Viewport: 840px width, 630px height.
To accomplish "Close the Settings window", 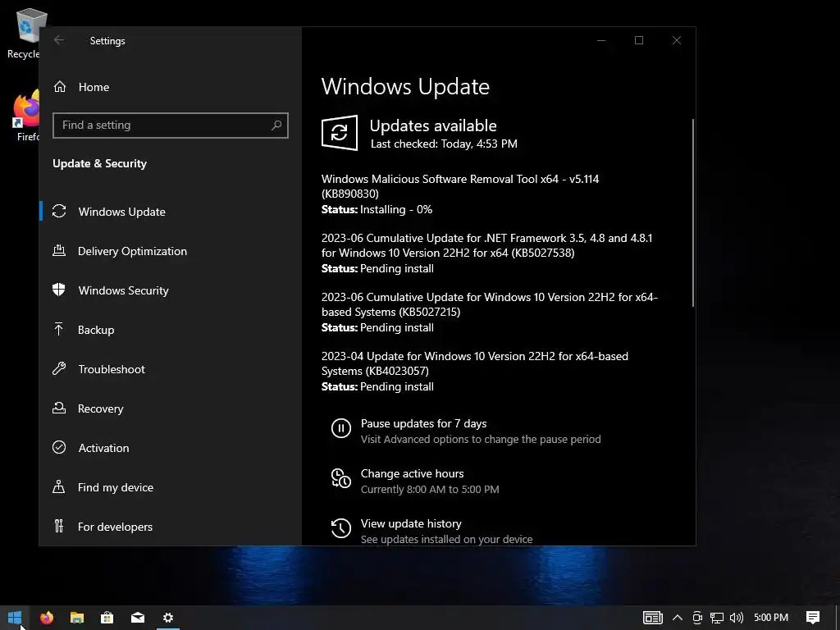I will 677,40.
